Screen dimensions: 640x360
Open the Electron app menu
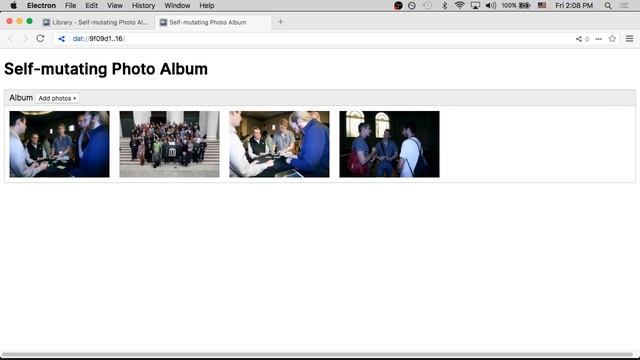[x=41, y=5]
